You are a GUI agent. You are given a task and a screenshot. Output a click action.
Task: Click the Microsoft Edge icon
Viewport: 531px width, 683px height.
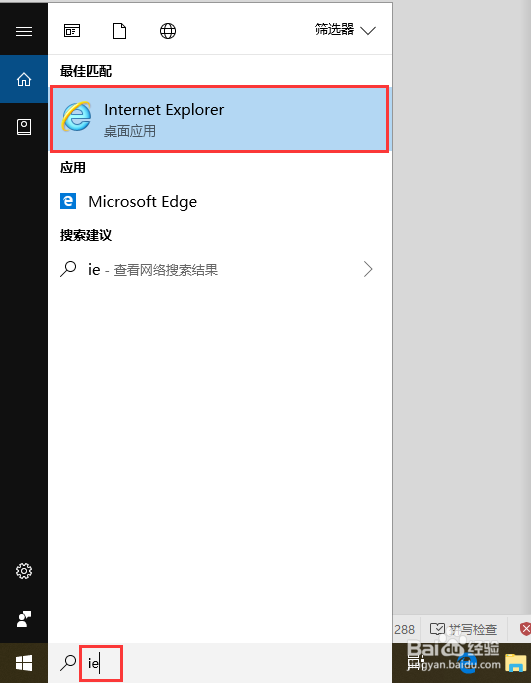coord(68,201)
